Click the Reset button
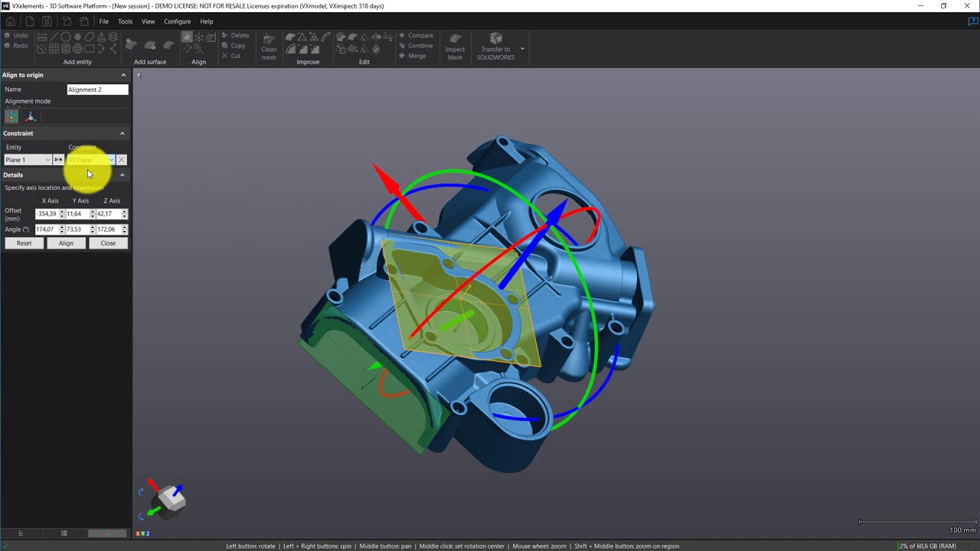The height and width of the screenshot is (551, 980). click(24, 243)
